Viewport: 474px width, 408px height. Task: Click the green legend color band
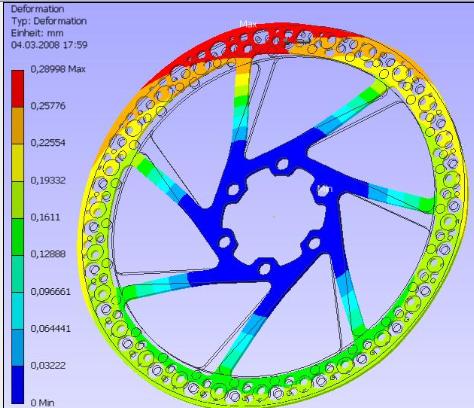point(18,237)
